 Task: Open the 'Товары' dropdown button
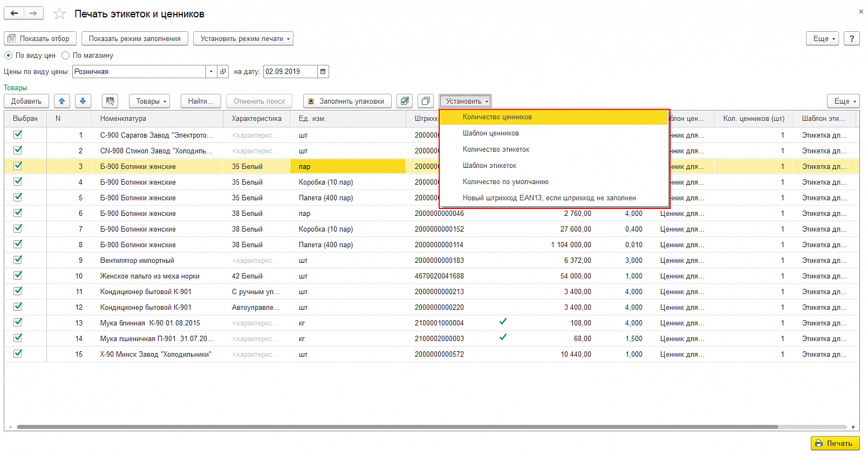[x=149, y=101]
